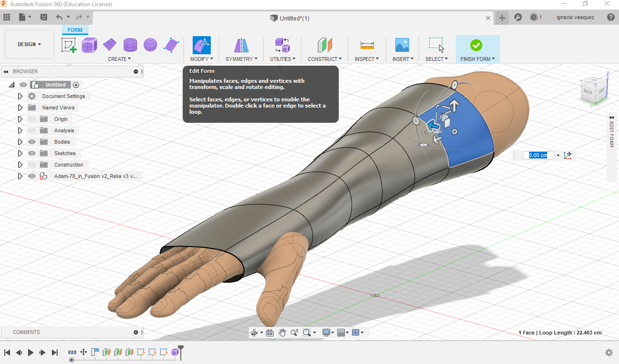The image size is (619, 364).
Task: Click the 0.00 cm distance input field
Action: pyautogui.click(x=539, y=155)
